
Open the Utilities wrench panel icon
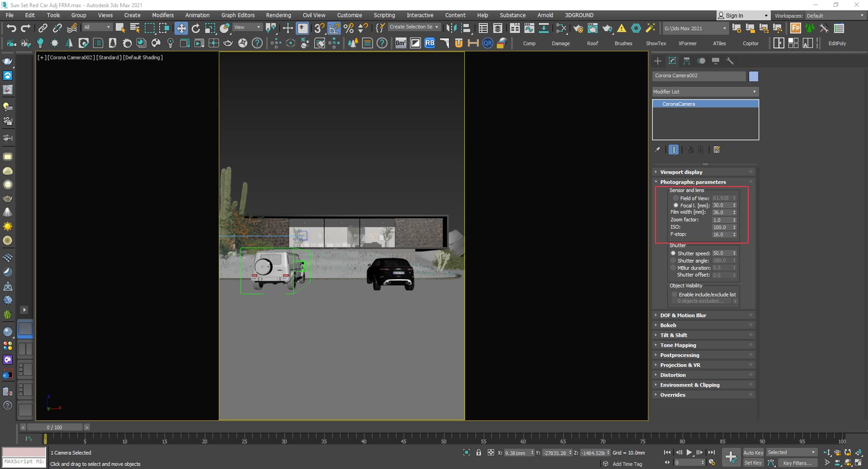[x=730, y=61]
